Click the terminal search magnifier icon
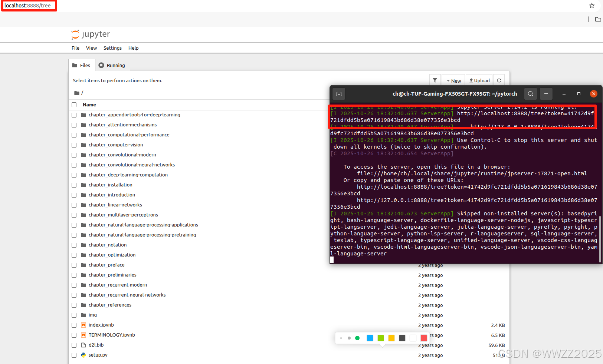The image size is (603, 364). point(531,94)
